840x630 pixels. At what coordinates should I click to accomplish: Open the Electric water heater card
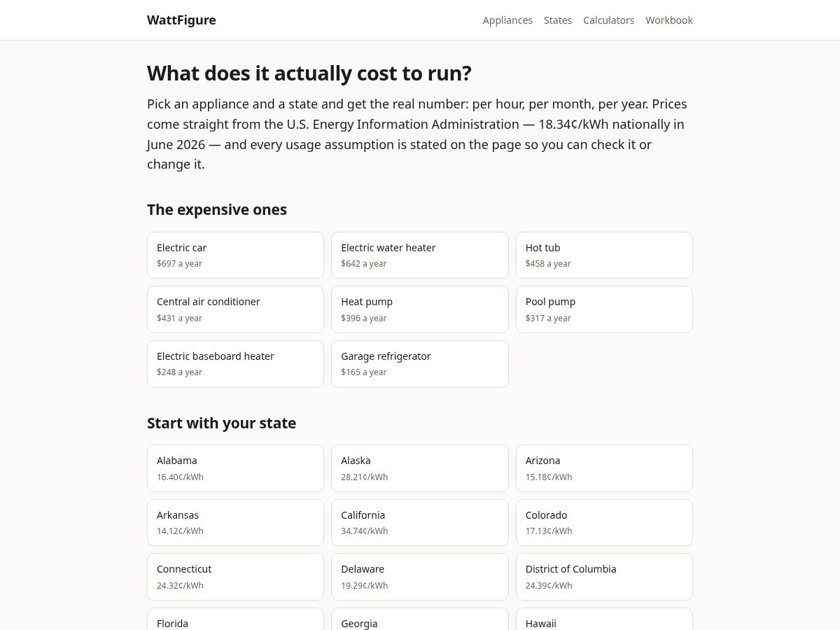point(420,255)
